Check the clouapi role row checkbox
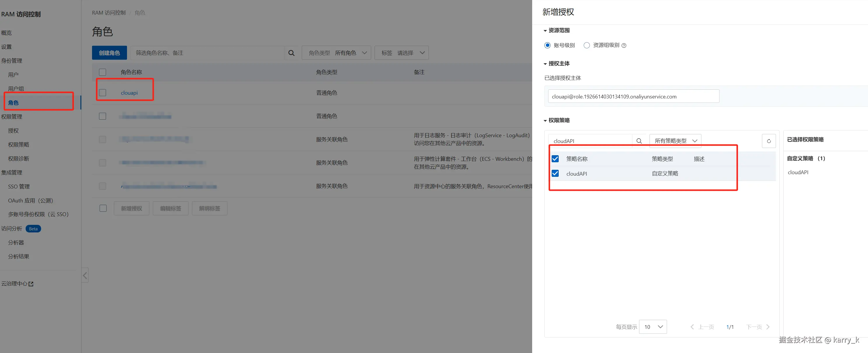The height and width of the screenshot is (353, 868). [x=103, y=93]
